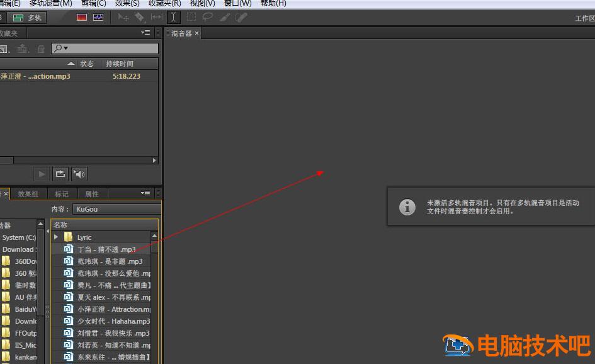Screen dimensions: 595x364
Task: Close the 混音器 mixer tab
Action: click(196, 33)
